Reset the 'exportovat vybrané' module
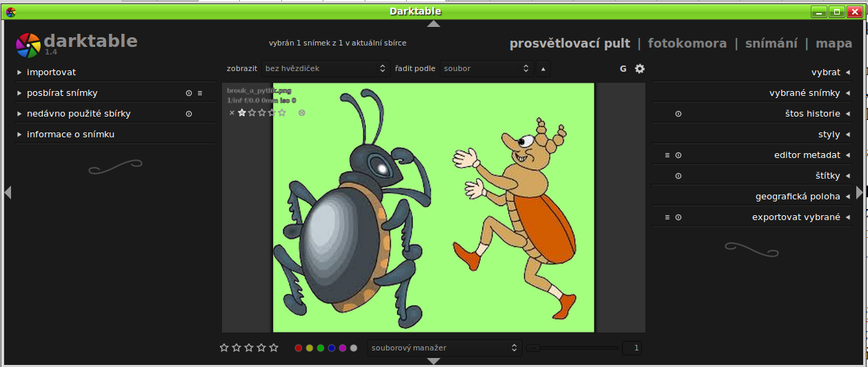868x367 pixels. [x=678, y=217]
